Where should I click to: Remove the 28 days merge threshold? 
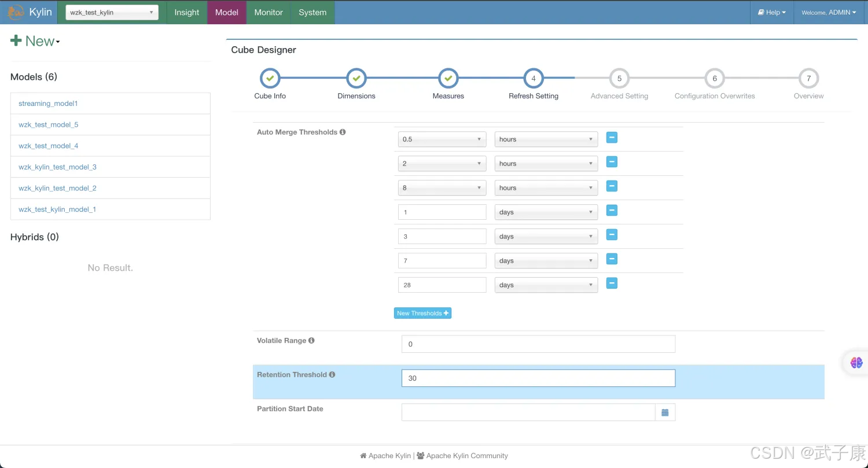612,283
